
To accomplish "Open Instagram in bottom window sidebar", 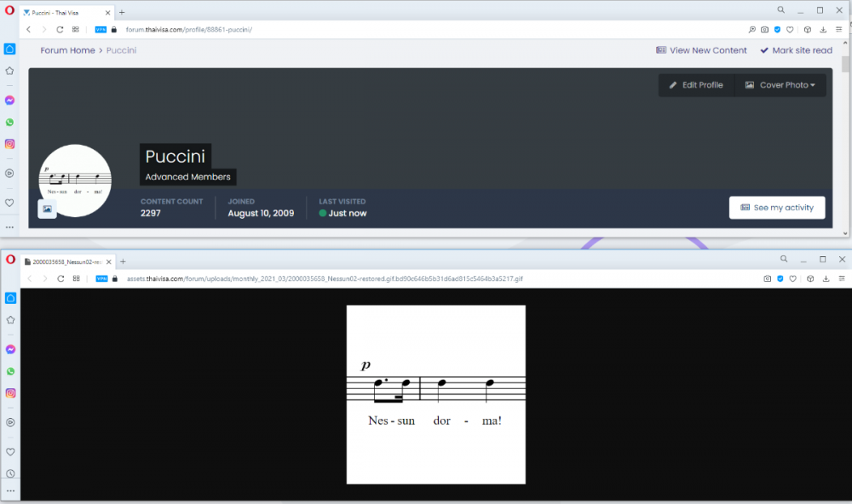I will [x=10, y=393].
